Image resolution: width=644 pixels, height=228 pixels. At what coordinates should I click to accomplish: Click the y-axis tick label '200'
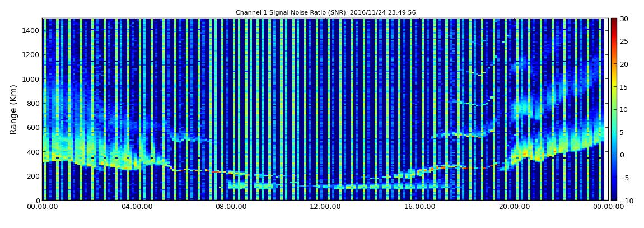(33, 176)
